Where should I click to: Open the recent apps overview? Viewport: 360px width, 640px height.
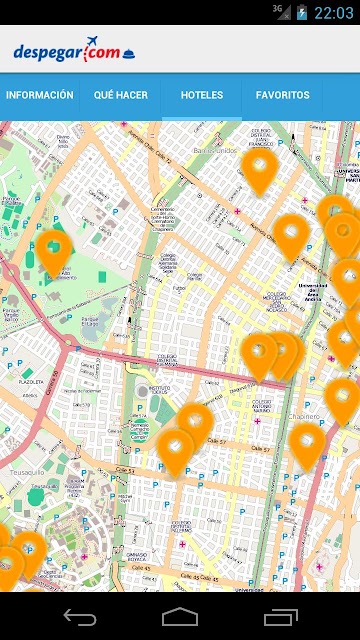(280, 617)
